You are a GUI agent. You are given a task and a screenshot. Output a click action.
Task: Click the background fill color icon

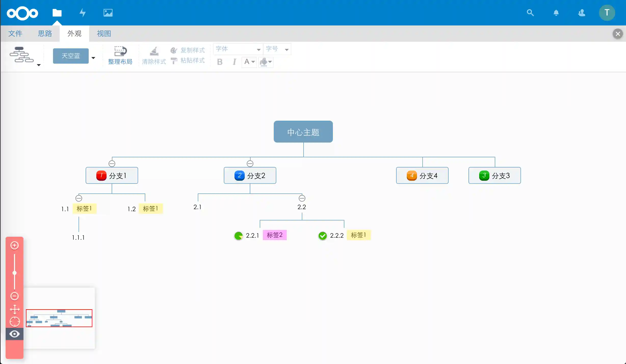click(x=265, y=62)
